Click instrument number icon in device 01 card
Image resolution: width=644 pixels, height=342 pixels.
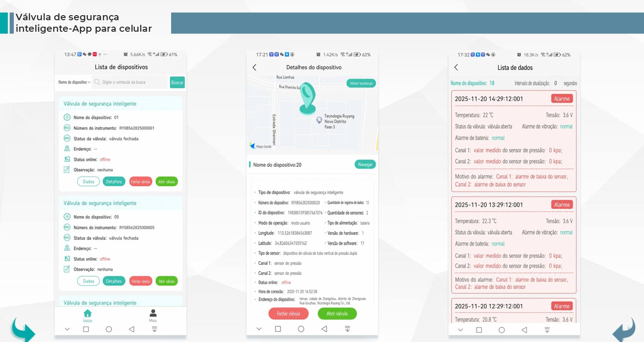point(67,128)
